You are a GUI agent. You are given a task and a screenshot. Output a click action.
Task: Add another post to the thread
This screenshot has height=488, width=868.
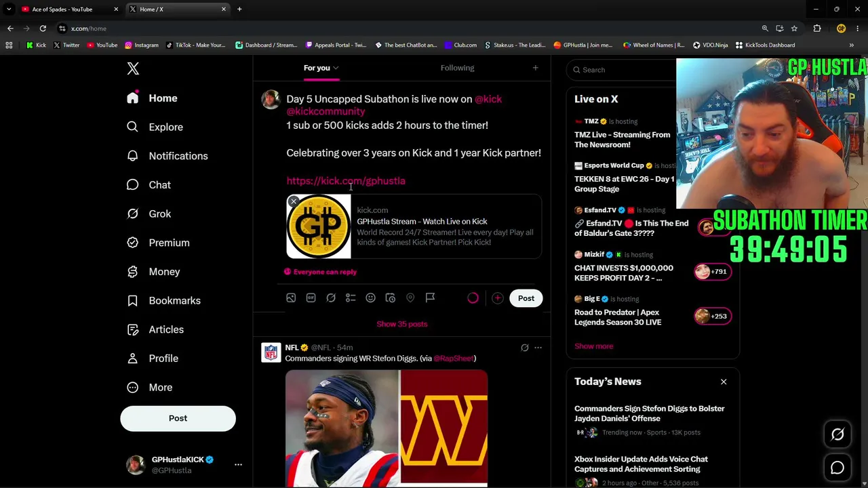(497, 298)
